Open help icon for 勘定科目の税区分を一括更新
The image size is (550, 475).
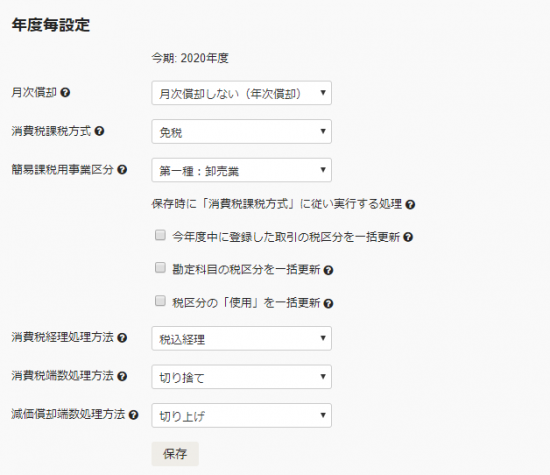coord(328,270)
